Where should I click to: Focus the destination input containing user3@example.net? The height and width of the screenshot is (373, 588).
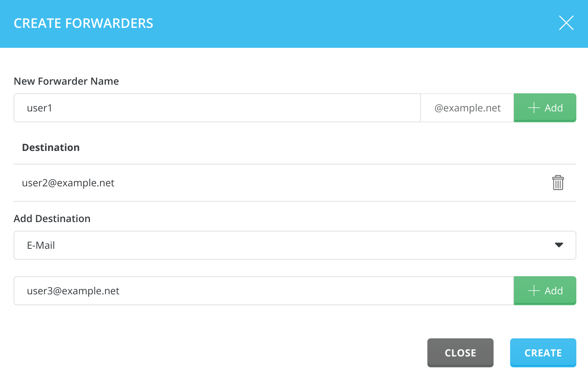tap(263, 291)
